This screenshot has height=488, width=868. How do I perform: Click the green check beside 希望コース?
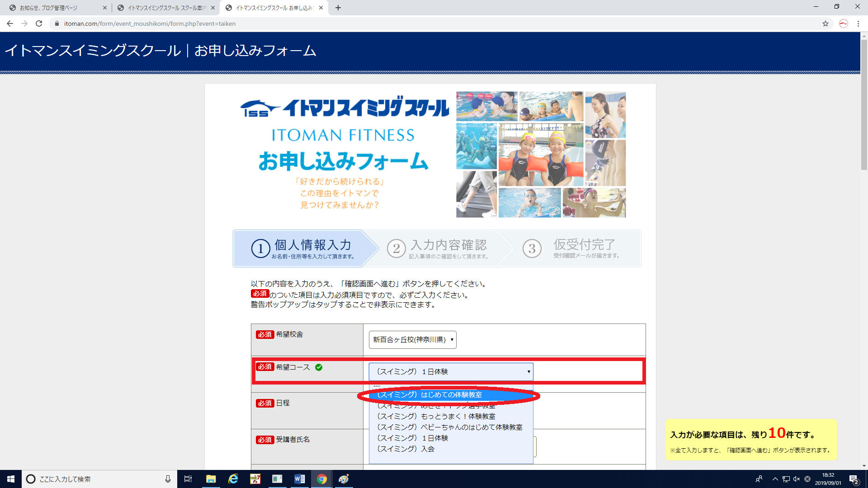click(x=319, y=367)
